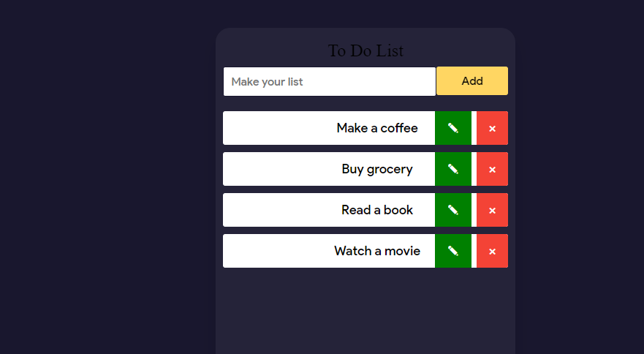This screenshot has width=644, height=354.
Task: Edit the 'Read a book' entry
Action: point(453,210)
